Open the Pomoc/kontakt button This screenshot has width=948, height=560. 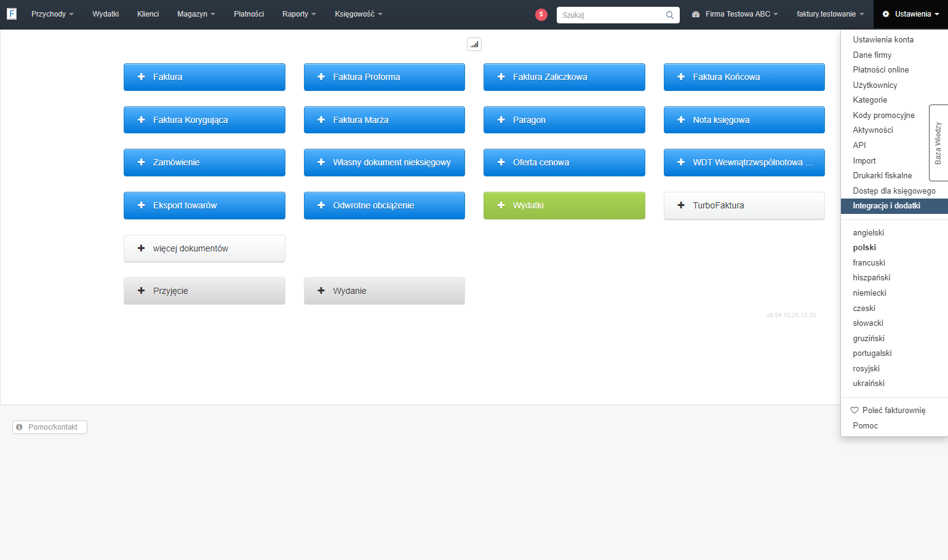pyautogui.click(x=50, y=427)
